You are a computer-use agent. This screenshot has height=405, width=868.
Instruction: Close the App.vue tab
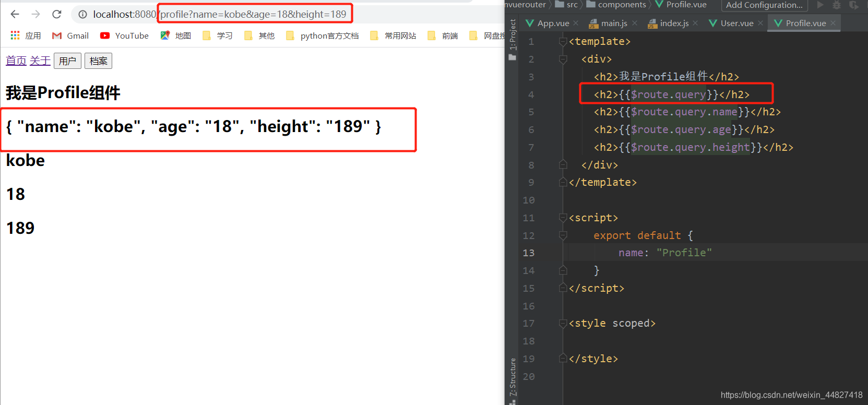[x=576, y=23]
